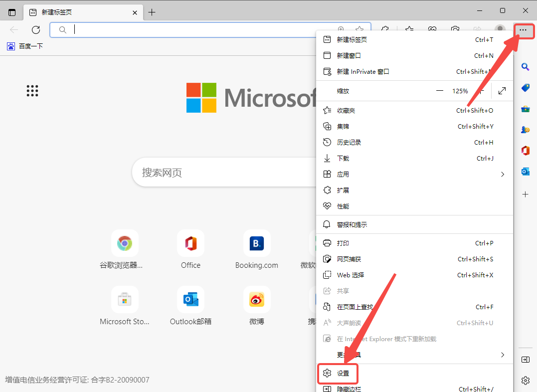Open a new tab with plus button
Image resolution: width=537 pixels, height=392 pixels.
coord(152,12)
